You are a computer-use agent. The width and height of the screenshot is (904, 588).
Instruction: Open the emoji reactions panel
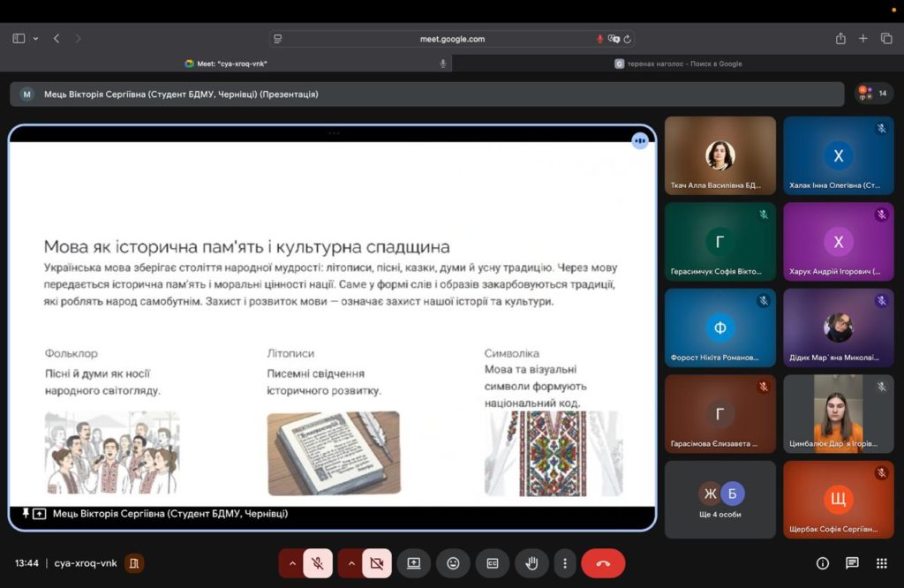pyautogui.click(x=453, y=563)
